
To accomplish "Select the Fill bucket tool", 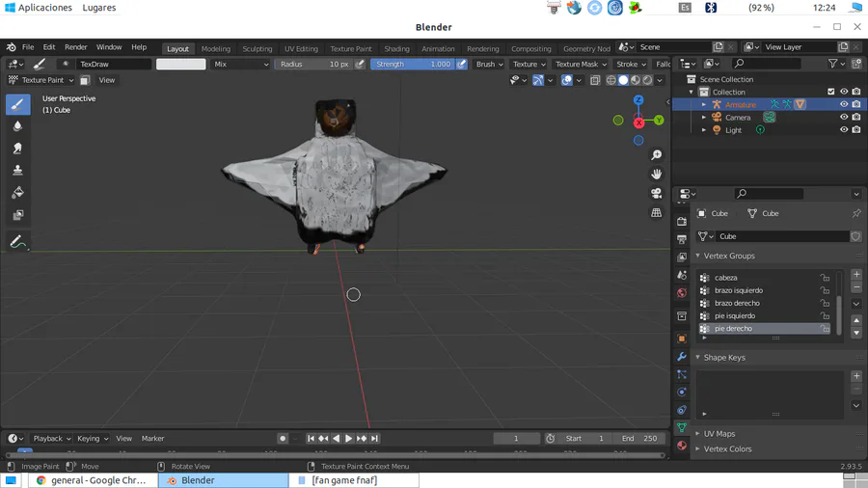I will click(17, 193).
